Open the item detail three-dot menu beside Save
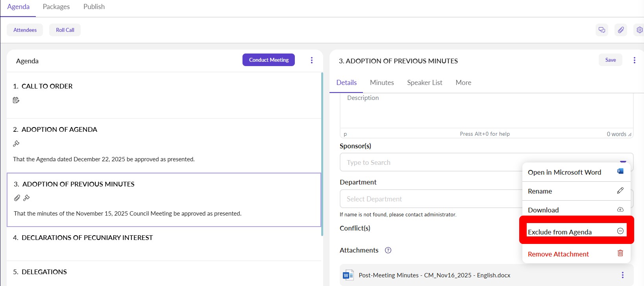Viewport: 644px width, 286px height. tap(634, 60)
